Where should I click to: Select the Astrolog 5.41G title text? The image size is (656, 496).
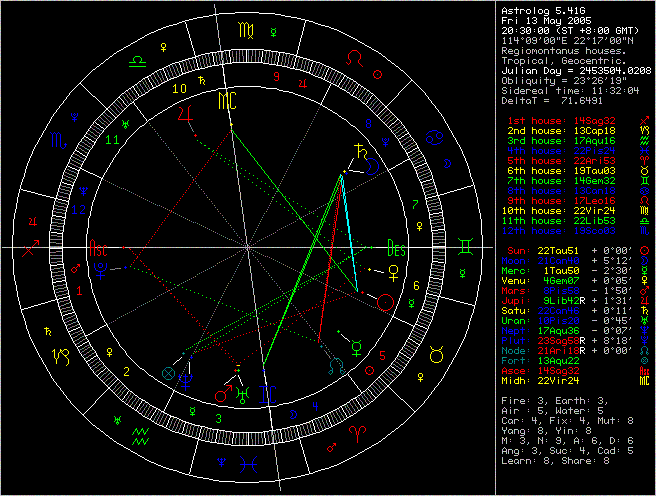point(544,10)
